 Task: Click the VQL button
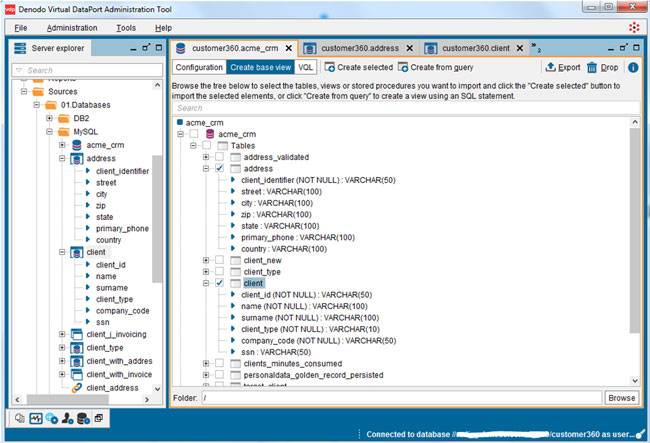point(306,67)
